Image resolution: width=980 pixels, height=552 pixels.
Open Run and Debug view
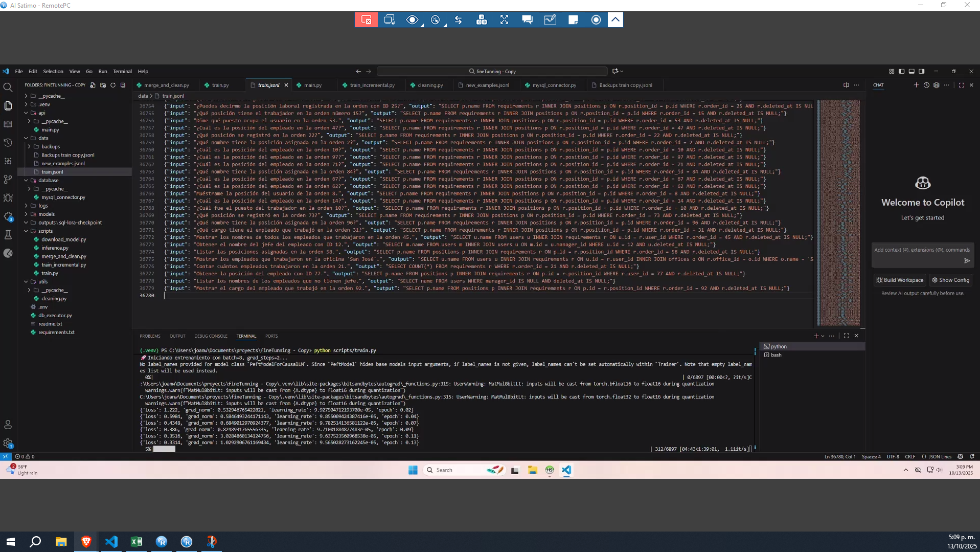[x=8, y=197]
